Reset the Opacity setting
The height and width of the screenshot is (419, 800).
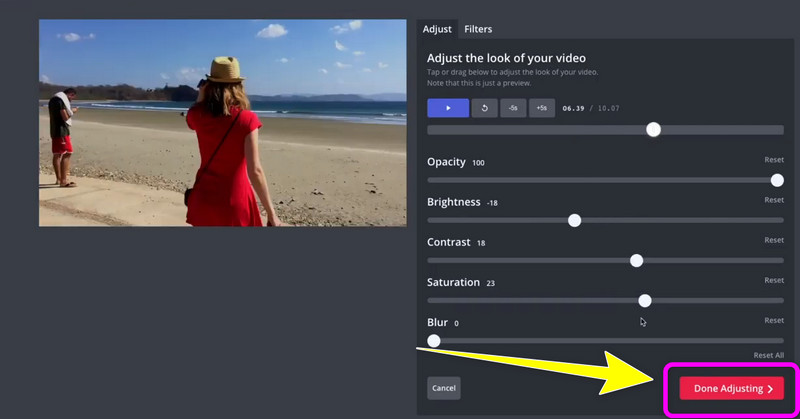tap(774, 160)
